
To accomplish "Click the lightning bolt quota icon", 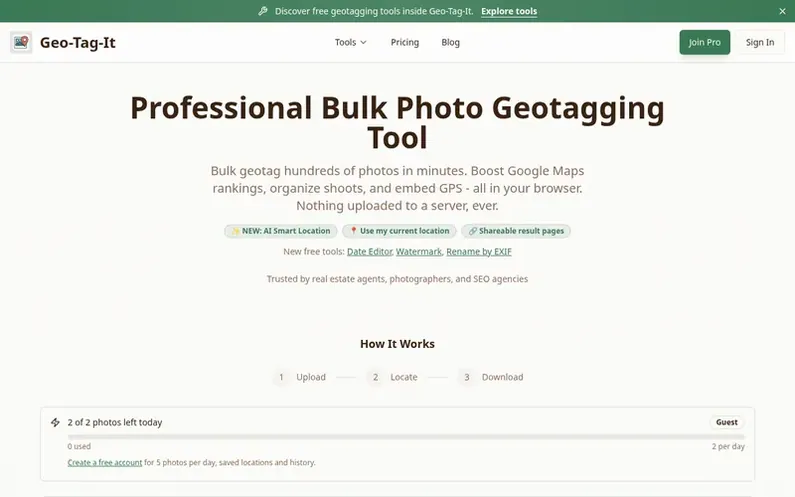I will pyautogui.click(x=55, y=422).
